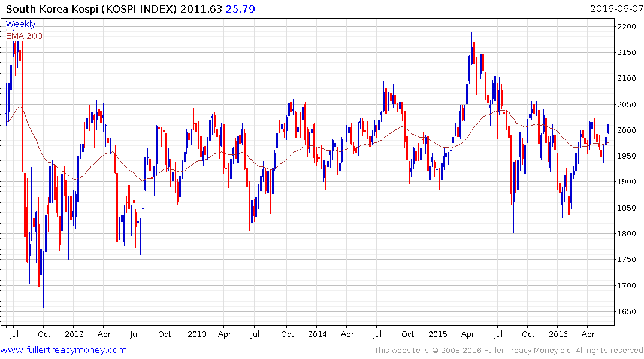The image size is (644, 359).
Task: Click the 1900 price axis label
Action: tap(627, 182)
